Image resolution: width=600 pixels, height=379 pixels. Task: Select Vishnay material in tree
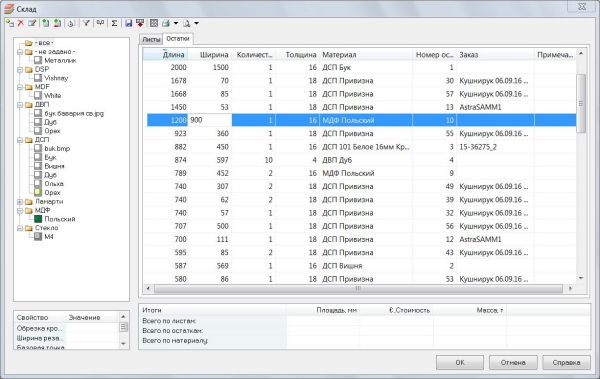click(56, 78)
